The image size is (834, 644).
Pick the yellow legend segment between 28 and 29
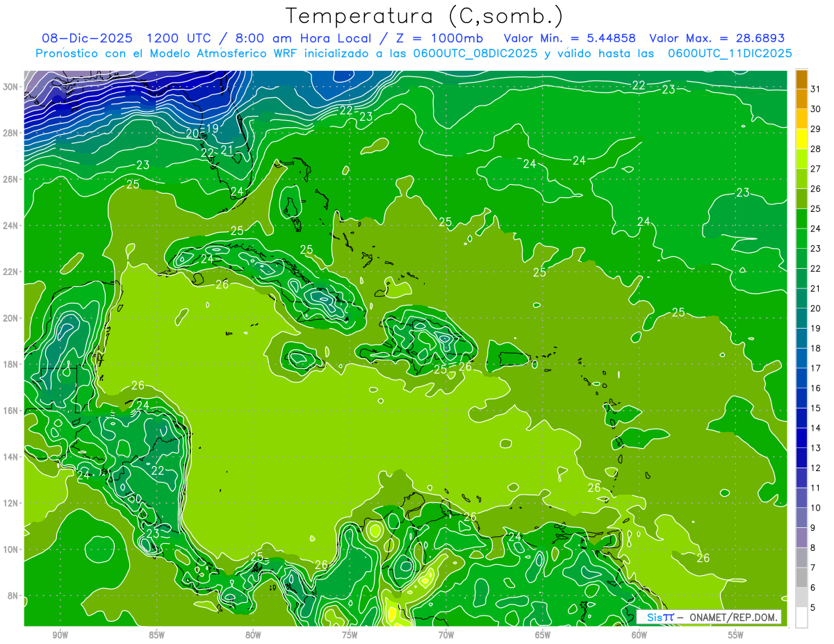(801, 138)
